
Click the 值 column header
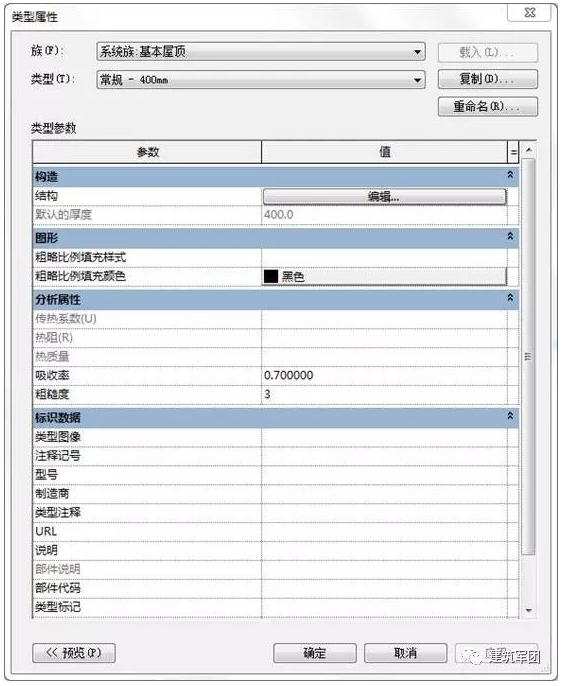point(384,152)
